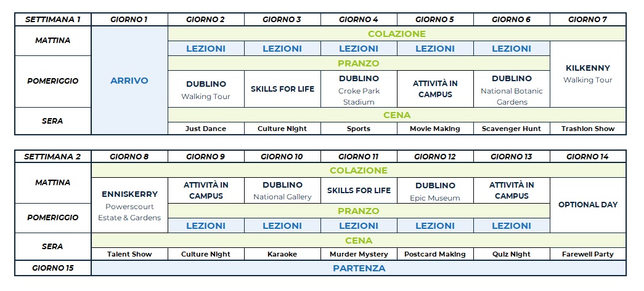This screenshot has height=291, width=644.
Task: Click the PARTENZA row
Action: [359, 268]
